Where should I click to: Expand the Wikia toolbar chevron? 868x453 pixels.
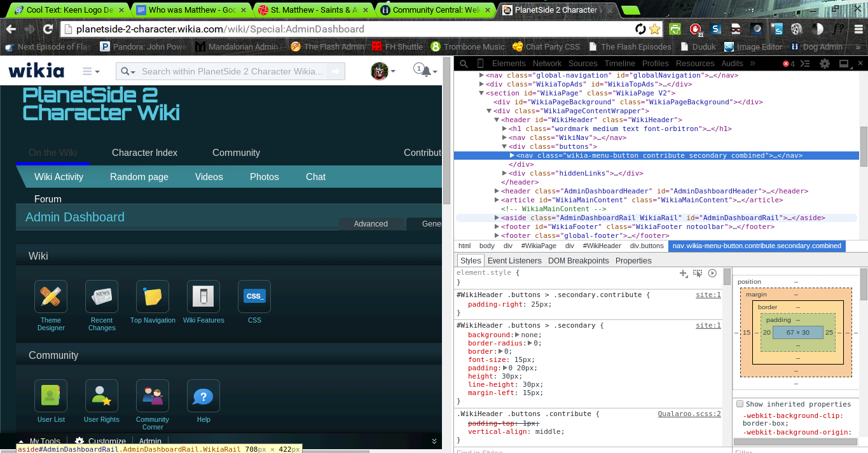coord(434,441)
